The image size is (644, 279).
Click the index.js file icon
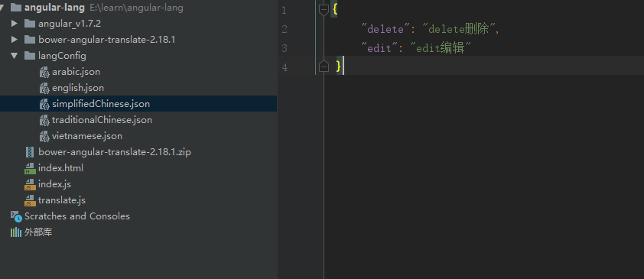(x=30, y=184)
